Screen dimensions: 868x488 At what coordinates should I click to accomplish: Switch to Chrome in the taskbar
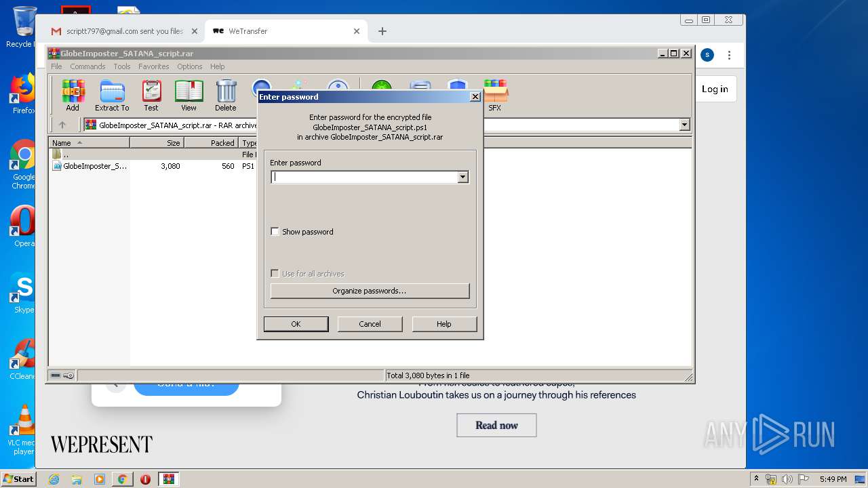pyautogui.click(x=122, y=479)
